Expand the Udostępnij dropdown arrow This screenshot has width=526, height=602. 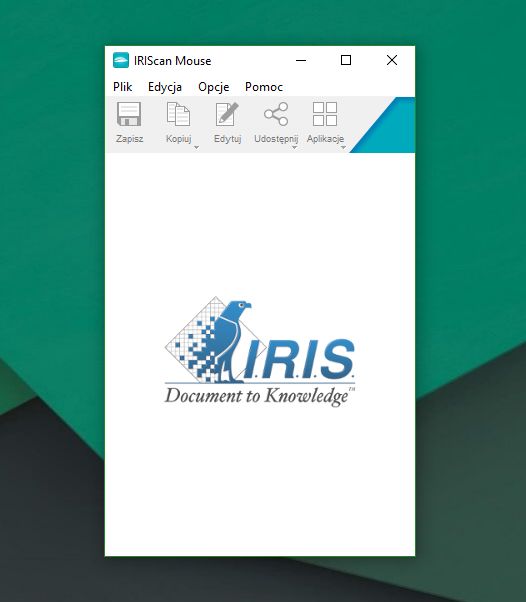coord(294,147)
